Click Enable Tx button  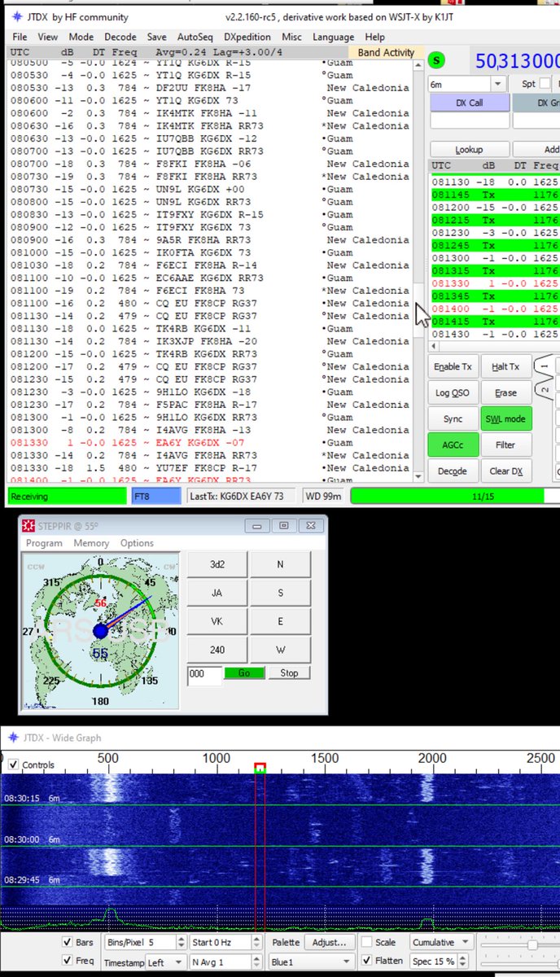tap(453, 367)
